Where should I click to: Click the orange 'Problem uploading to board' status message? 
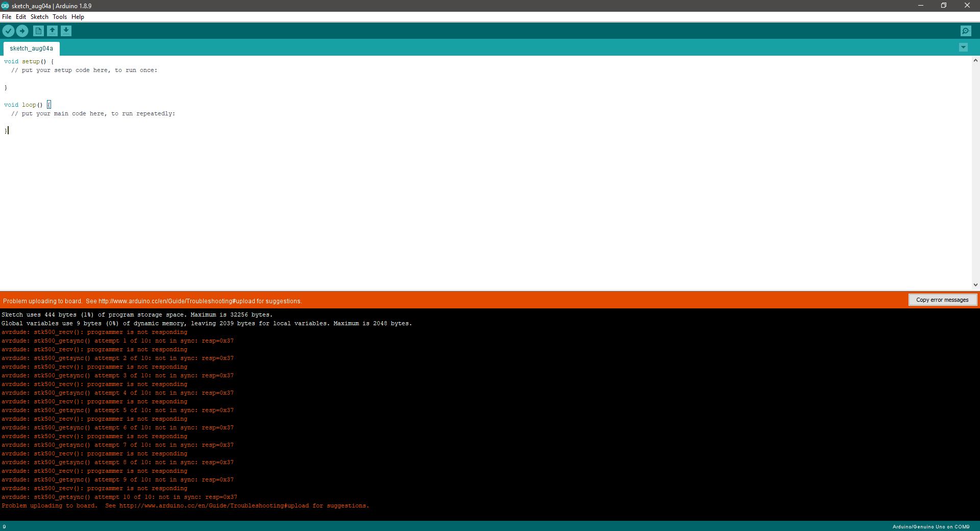153,301
